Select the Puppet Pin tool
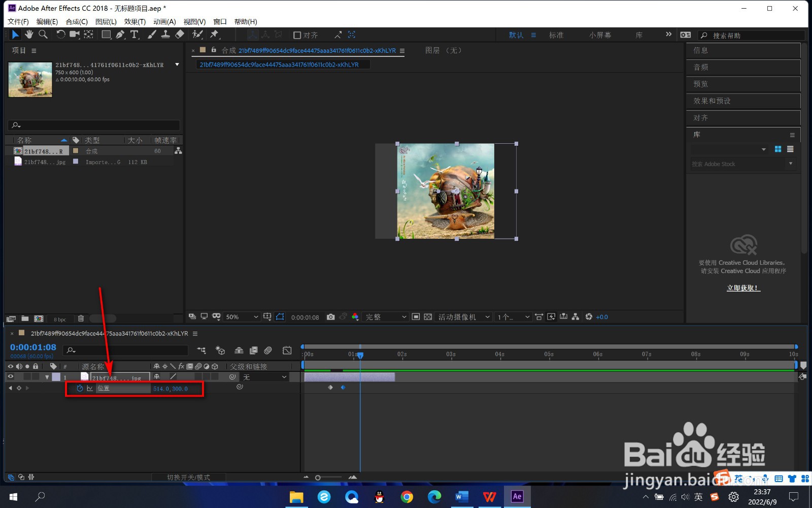Screen dimensions: 812x508 [214, 34]
